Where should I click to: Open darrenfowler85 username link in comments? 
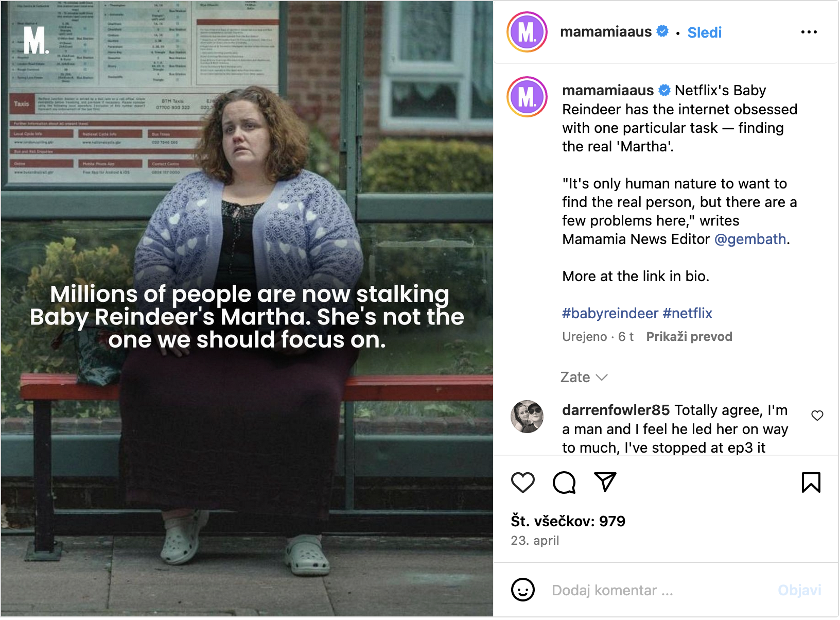pyautogui.click(x=616, y=410)
